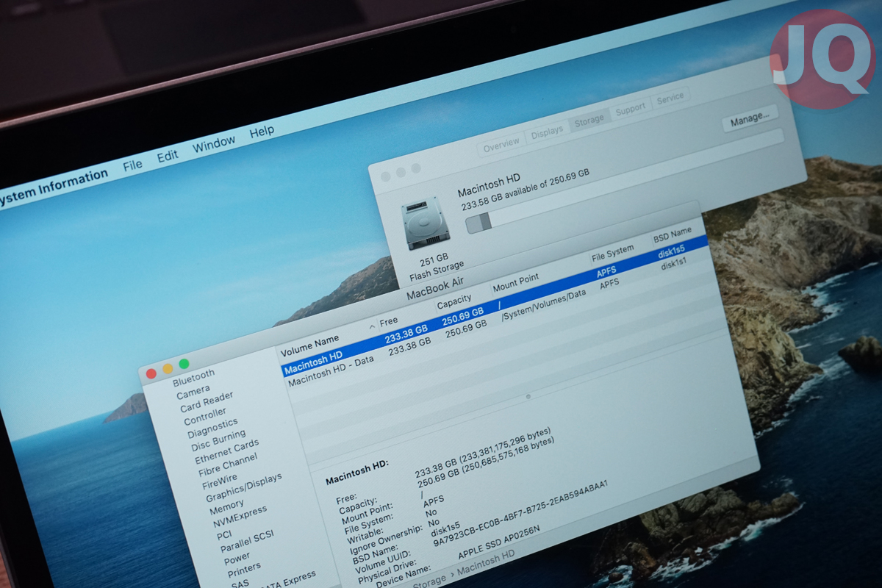
Task: Select Diagnostics in the sidebar
Action: (x=212, y=429)
